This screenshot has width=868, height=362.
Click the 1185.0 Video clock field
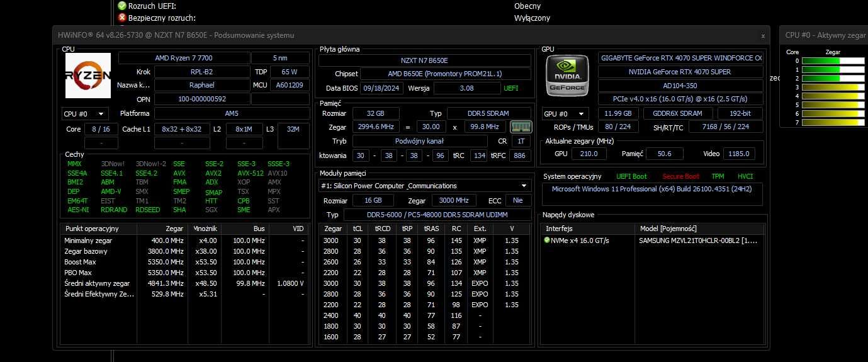[x=739, y=154]
